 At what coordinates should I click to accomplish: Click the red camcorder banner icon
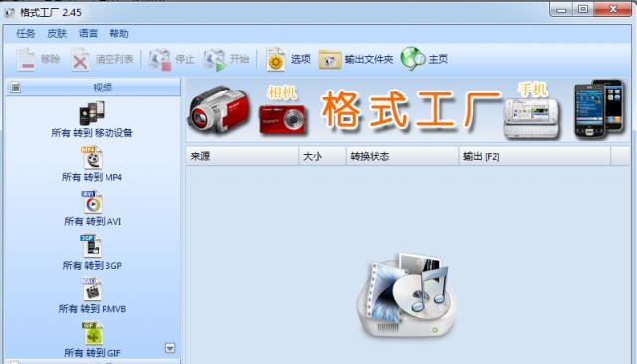(218, 110)
